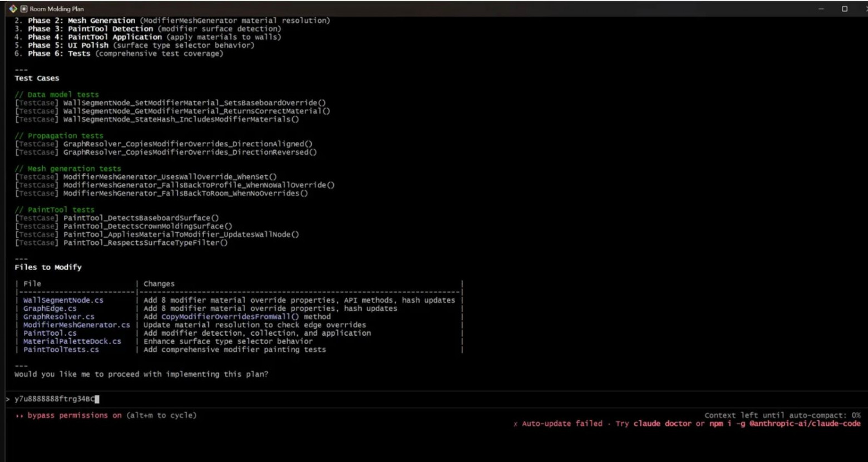Click the CopyModifierOverridesFromWall() method name
868x462 pixels.
230,317
